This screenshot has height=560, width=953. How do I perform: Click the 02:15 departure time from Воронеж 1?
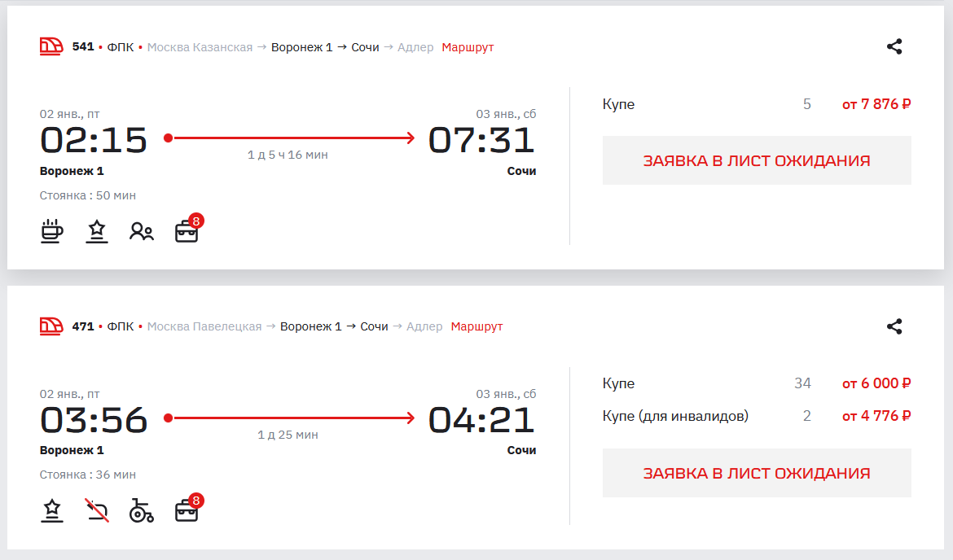(x=94, y=140)
